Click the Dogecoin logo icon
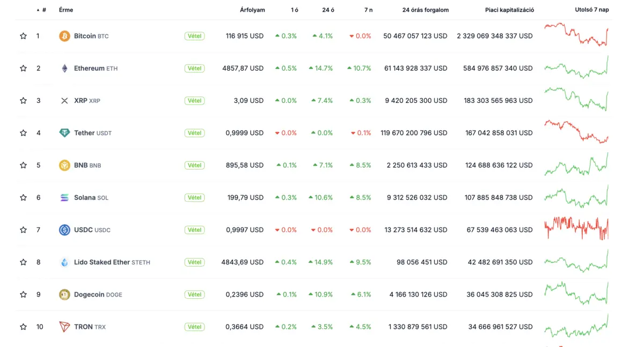This screenshot has height=347, width=644. [64, 294]
